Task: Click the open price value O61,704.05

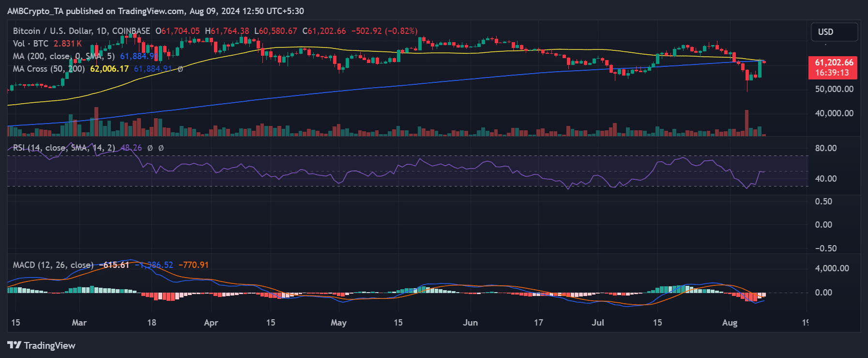Action: pyautogui.click(x=177, y=31)
